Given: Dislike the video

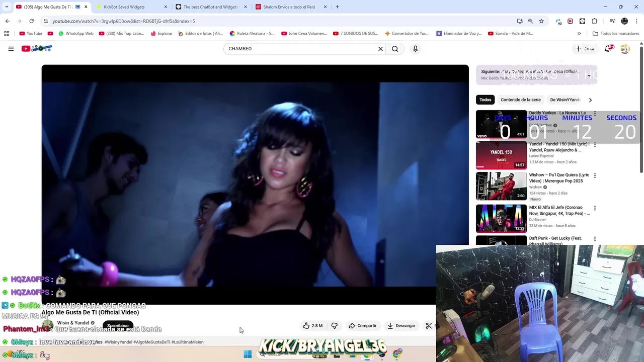Looking at the screenshot, I should (x=334, y=326).
